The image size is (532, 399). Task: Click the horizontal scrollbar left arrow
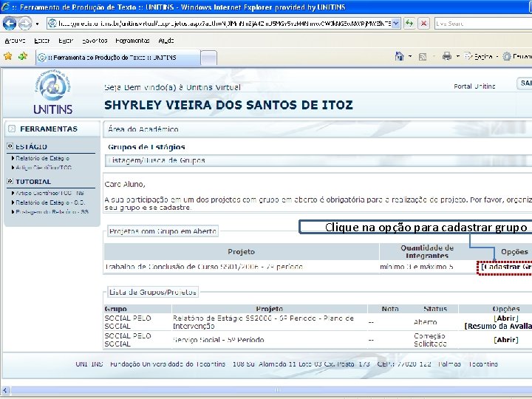[5, 390]
